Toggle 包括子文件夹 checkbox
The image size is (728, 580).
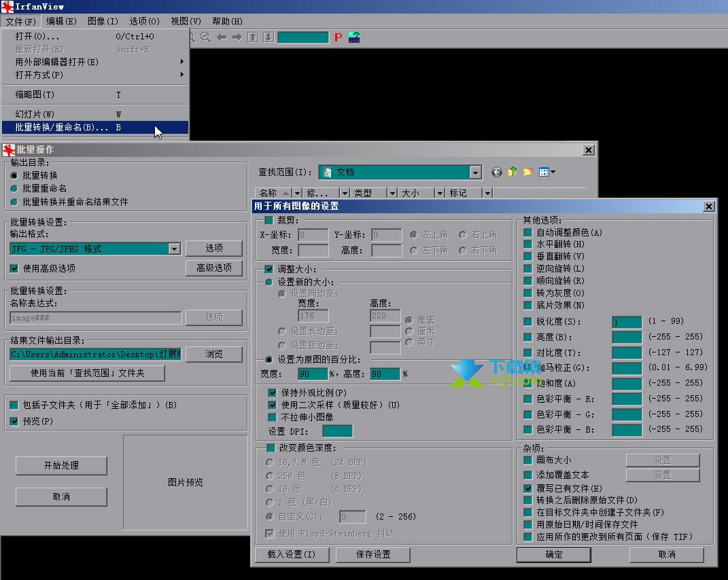14,405
